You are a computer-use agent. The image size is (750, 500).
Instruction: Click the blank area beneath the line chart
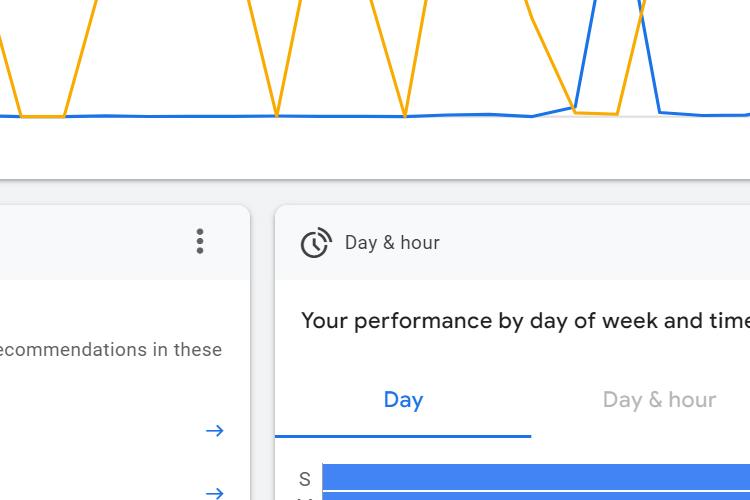[x=375, y=148]
